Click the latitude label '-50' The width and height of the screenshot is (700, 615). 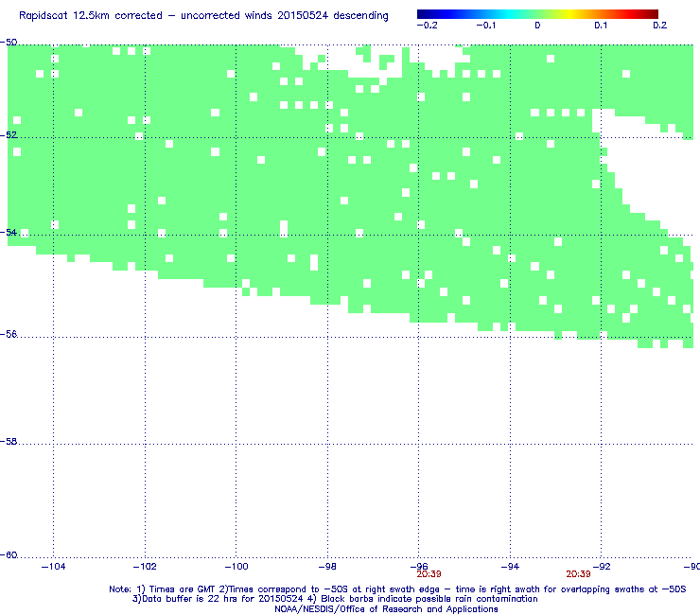[9, 43]
